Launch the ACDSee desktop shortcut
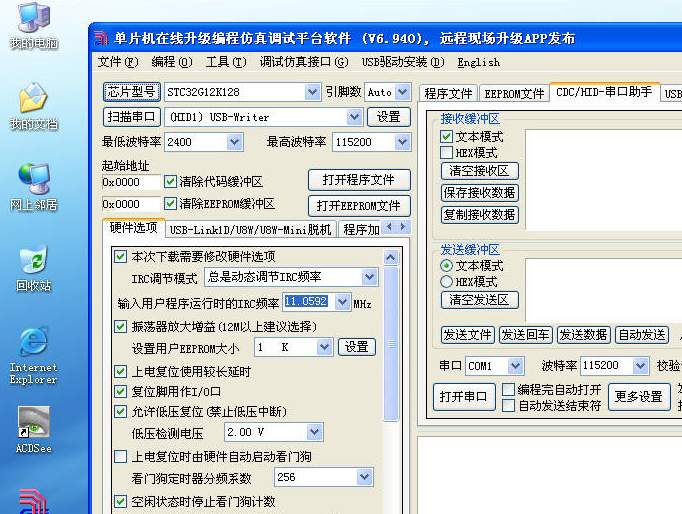This screenshot has height=514, width=682. click(34, 430)
